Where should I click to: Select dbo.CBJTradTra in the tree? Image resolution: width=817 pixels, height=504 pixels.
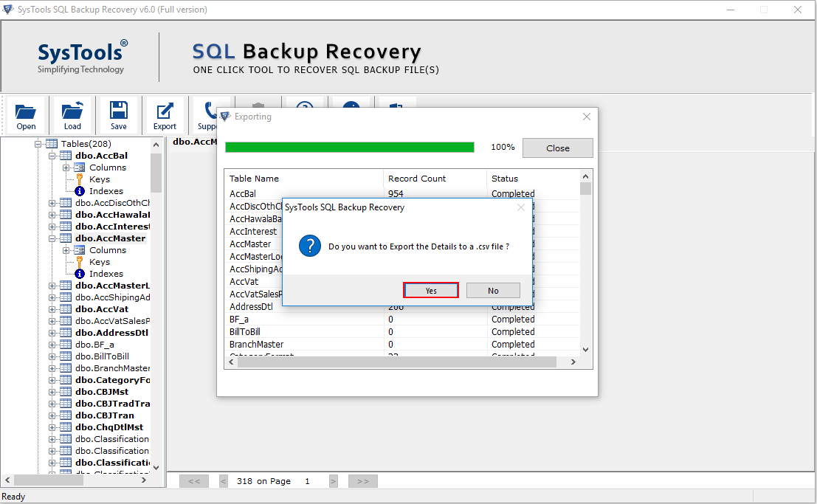tap(112, 404)
